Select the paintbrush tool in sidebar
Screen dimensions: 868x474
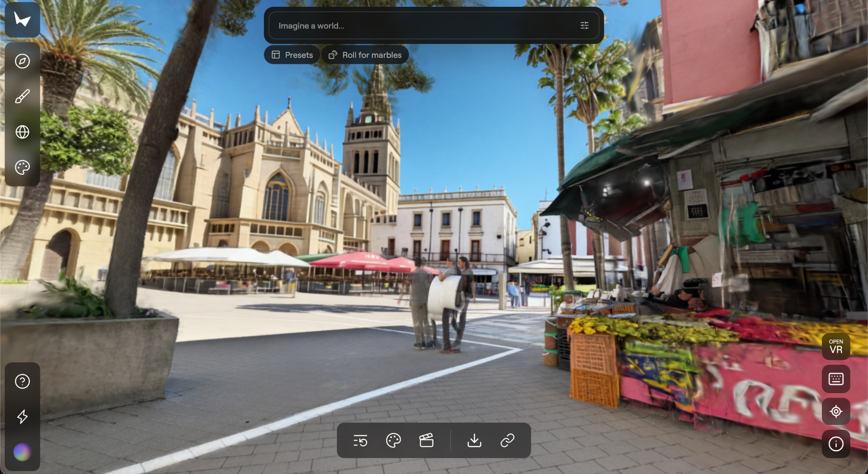(22, 96)
